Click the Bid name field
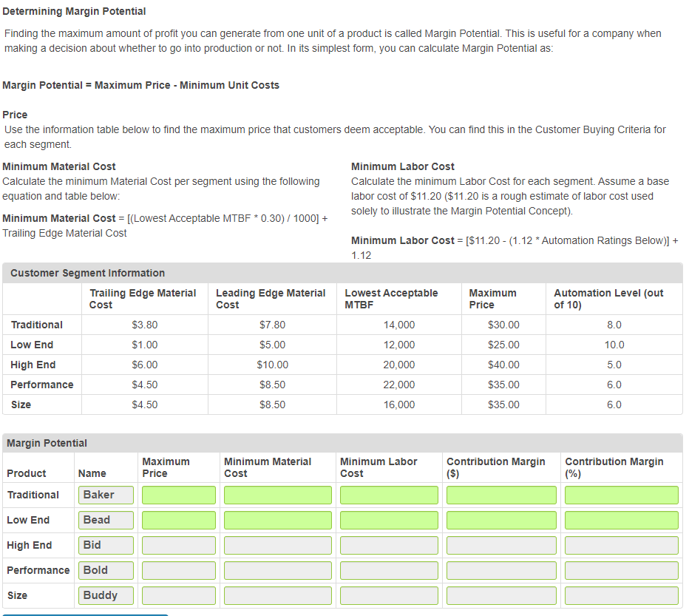The height and width of the screenshot is (616, 689). (x=106, y=545)
